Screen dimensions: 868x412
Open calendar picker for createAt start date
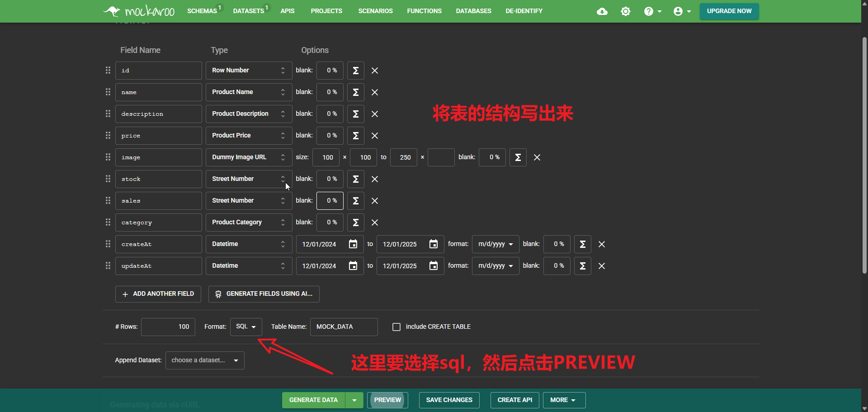pos(353,244)
